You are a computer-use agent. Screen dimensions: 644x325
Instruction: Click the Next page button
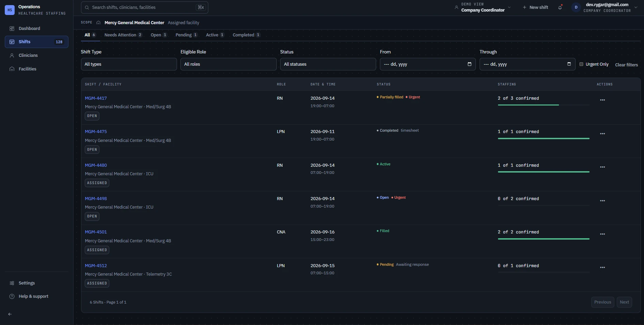pyautogui.click(x=624, y=302)
